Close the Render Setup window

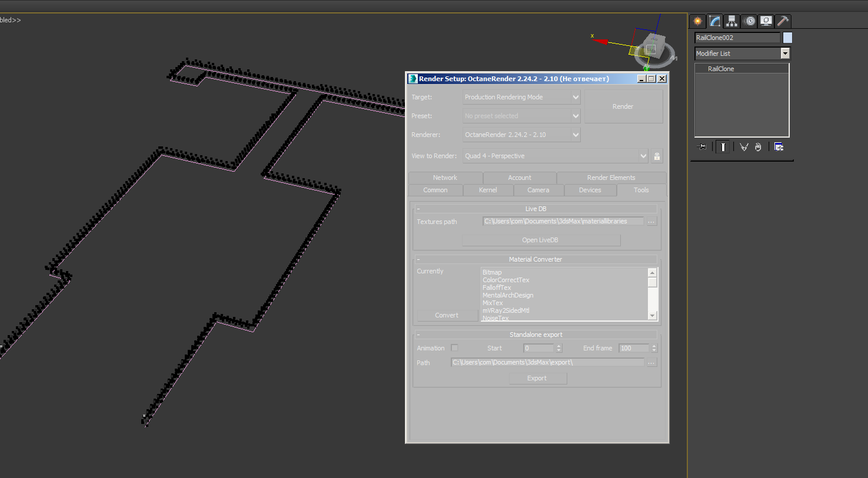[662, 79]
